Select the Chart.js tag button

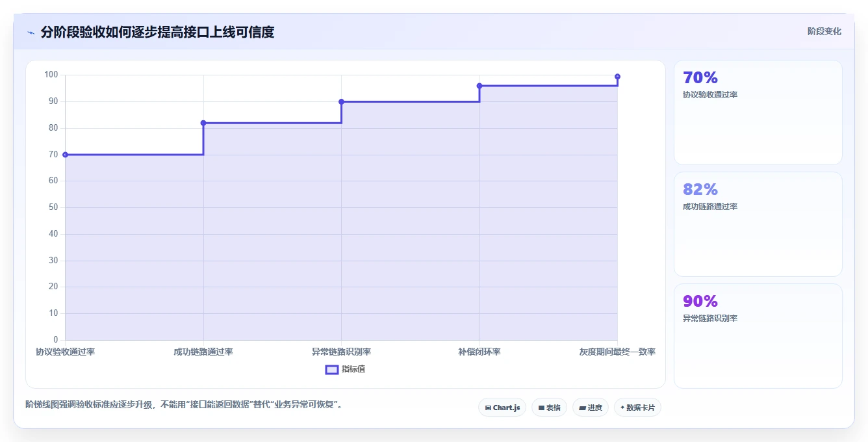point(502,408)
